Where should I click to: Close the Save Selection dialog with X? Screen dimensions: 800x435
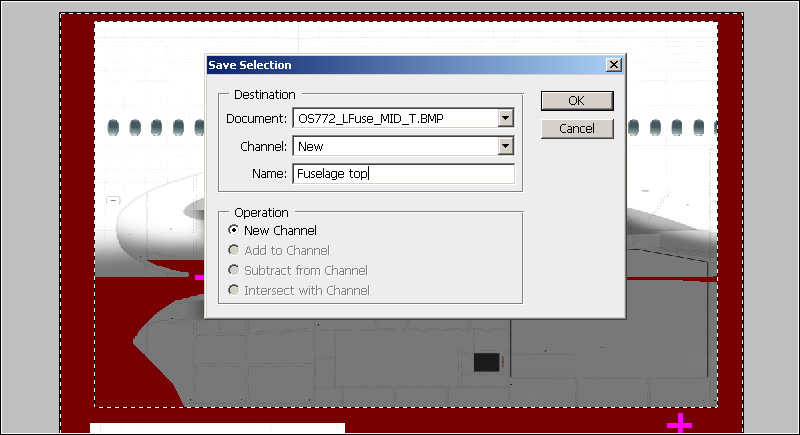pos(613,65)
